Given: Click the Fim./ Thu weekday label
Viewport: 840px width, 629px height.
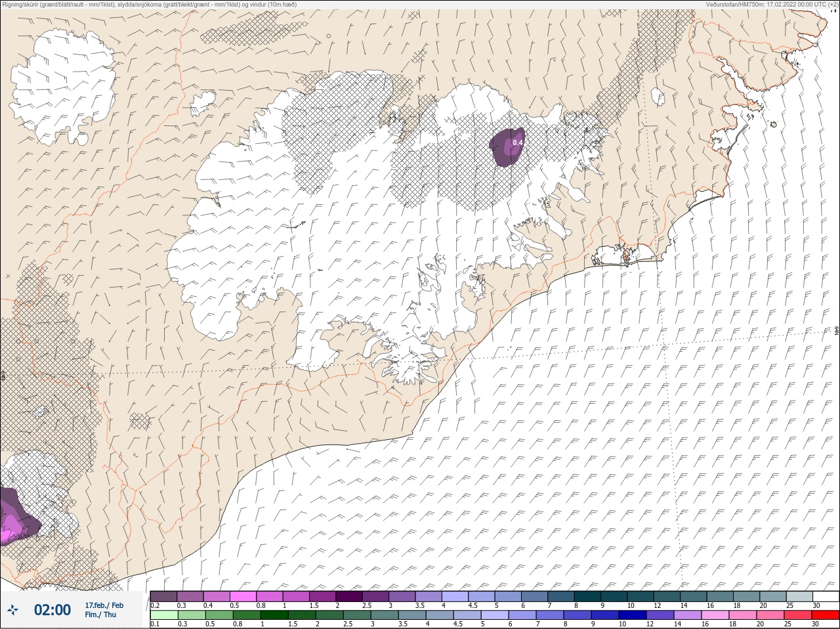Looking at the screenshot, I should [100, 615].
